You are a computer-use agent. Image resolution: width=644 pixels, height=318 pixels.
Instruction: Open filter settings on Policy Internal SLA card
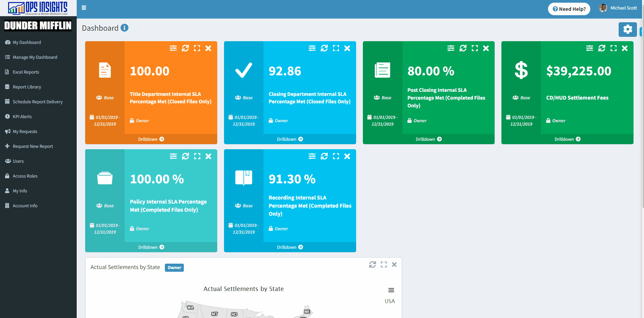pos(173,156)
